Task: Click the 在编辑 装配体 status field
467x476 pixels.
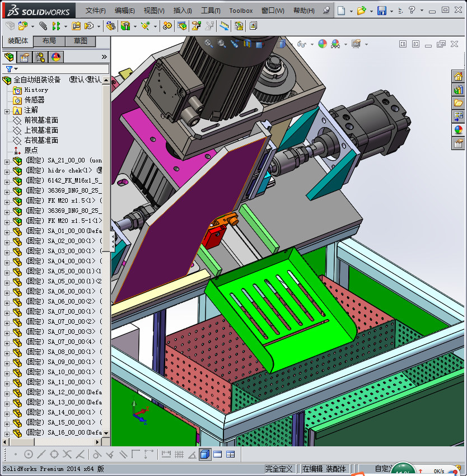Action: [324, 469]
